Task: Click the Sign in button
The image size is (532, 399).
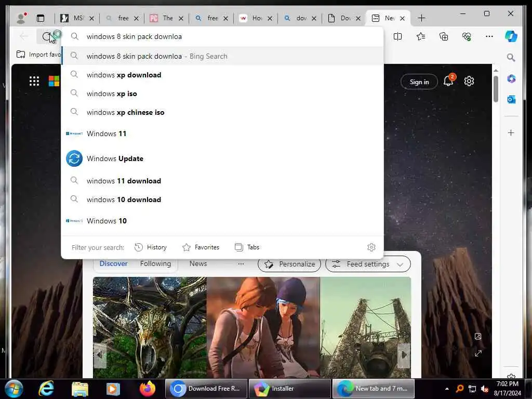Action: click(x=419, y=82)
